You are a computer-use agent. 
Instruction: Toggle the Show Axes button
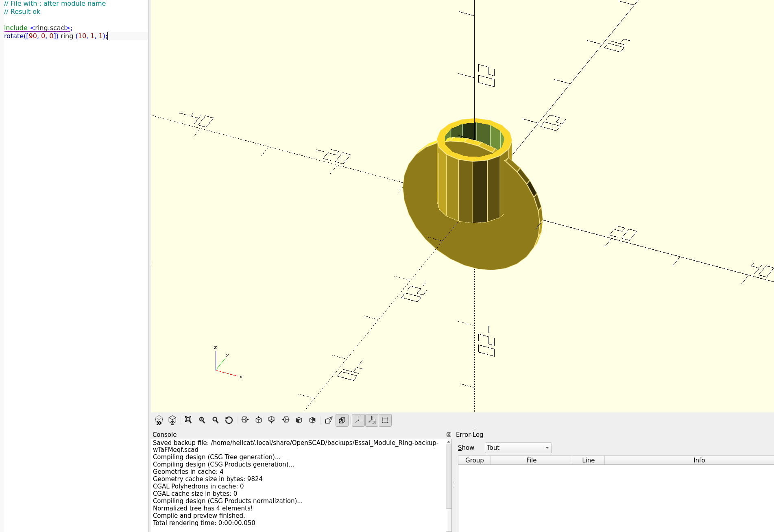pos(358,420)
